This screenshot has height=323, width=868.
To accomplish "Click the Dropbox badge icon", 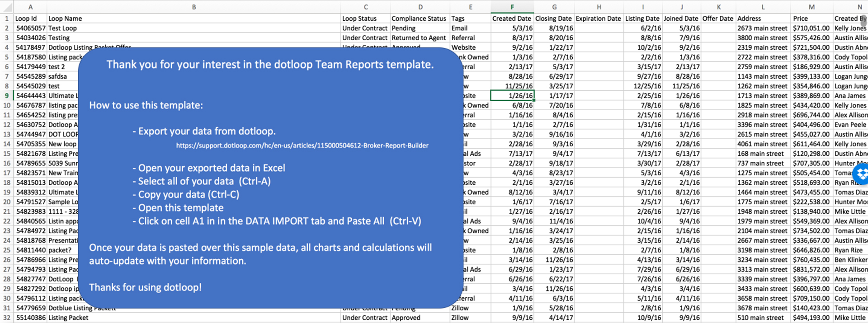I will pos(862,174).
